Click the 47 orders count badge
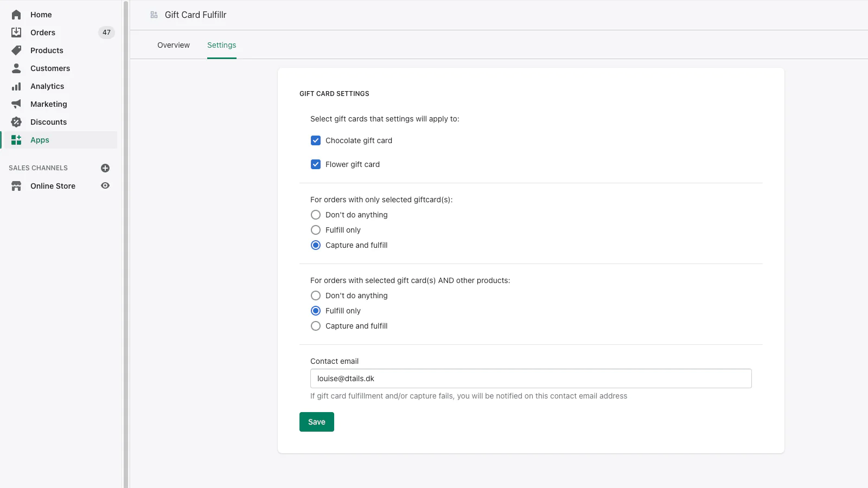The width and height of the screenshot is (868, 488). [106, 33]
